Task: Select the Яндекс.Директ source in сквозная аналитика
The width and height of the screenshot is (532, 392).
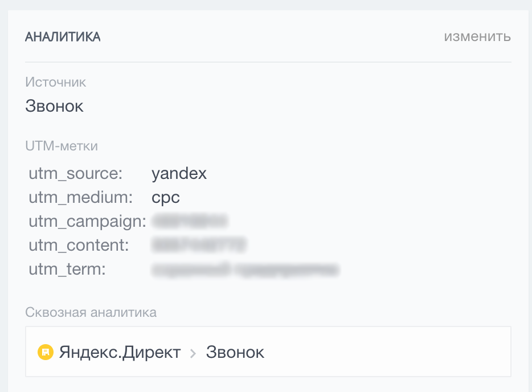Action: pyautogui.click(x=118, y=352)
